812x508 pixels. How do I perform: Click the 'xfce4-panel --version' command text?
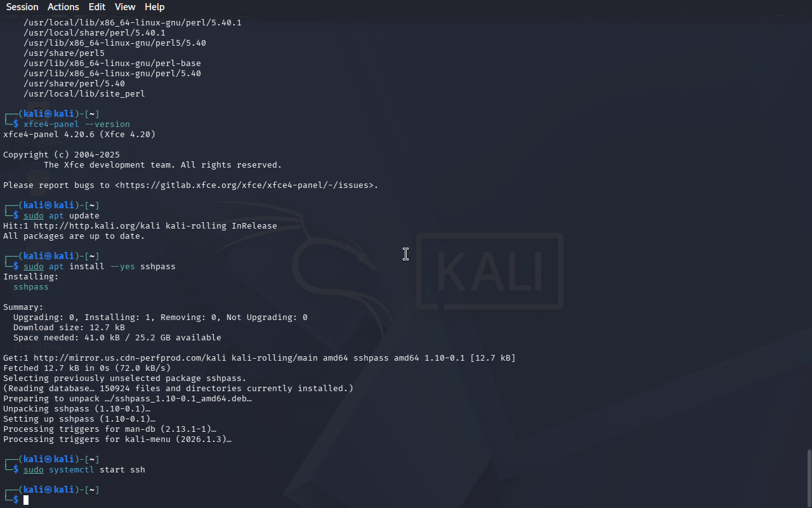[77, 124]
